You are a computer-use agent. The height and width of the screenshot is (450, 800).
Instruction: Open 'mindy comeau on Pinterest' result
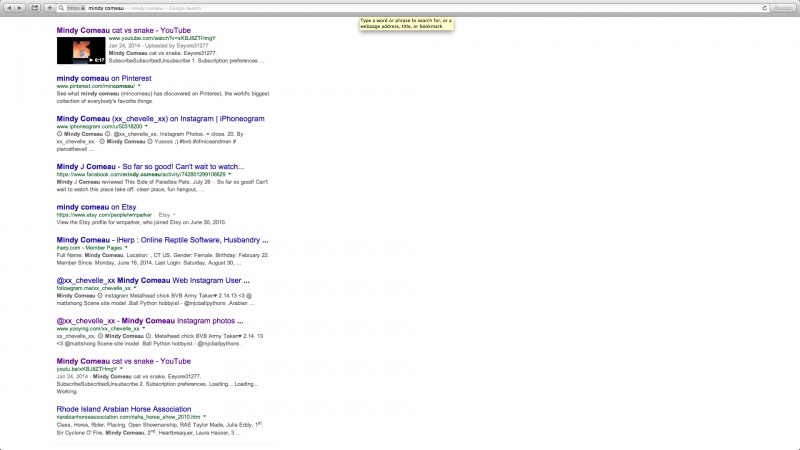click(x=104, y=78)
